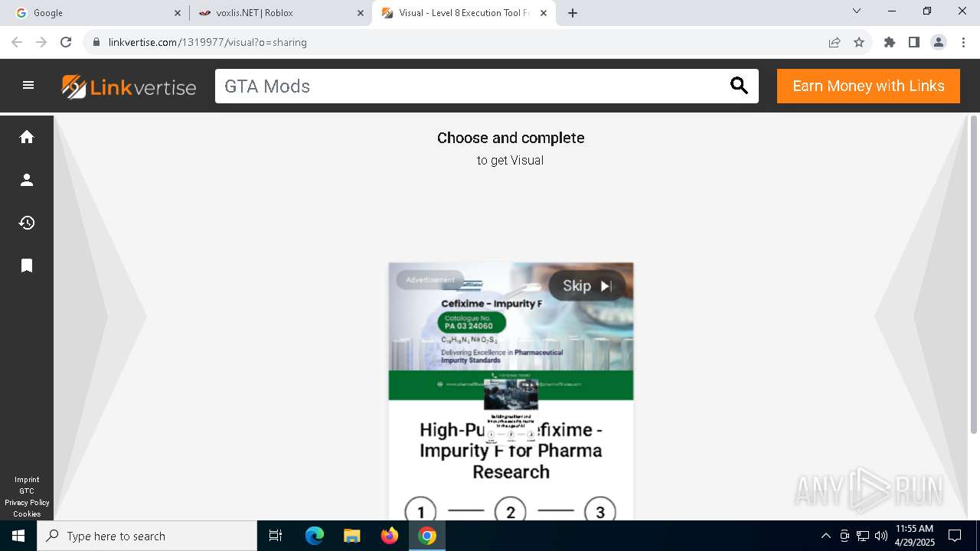This screenshot has height=551, width=980.
Task: Open the Chrome extensions puzzle icon
Action: pos(890,42)
